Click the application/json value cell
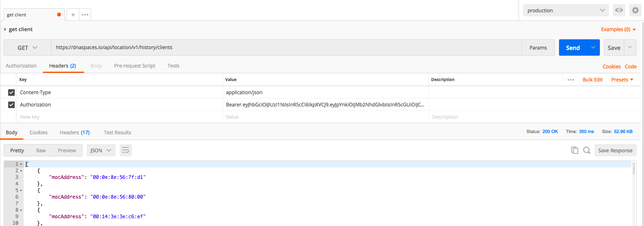This screenshot has width=644, height=226. pos(326,93)
